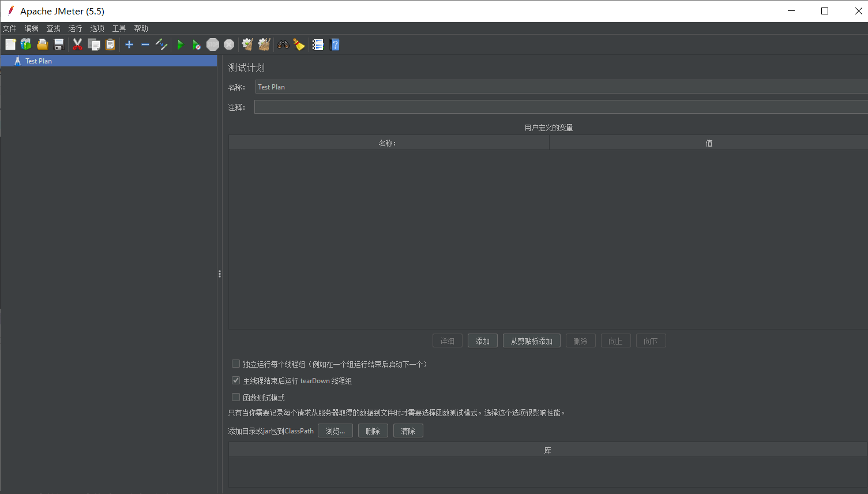Uncheck the tearDown thread group checkbox
This screenshot has width=868, height=494.
[x=236, y=380]
